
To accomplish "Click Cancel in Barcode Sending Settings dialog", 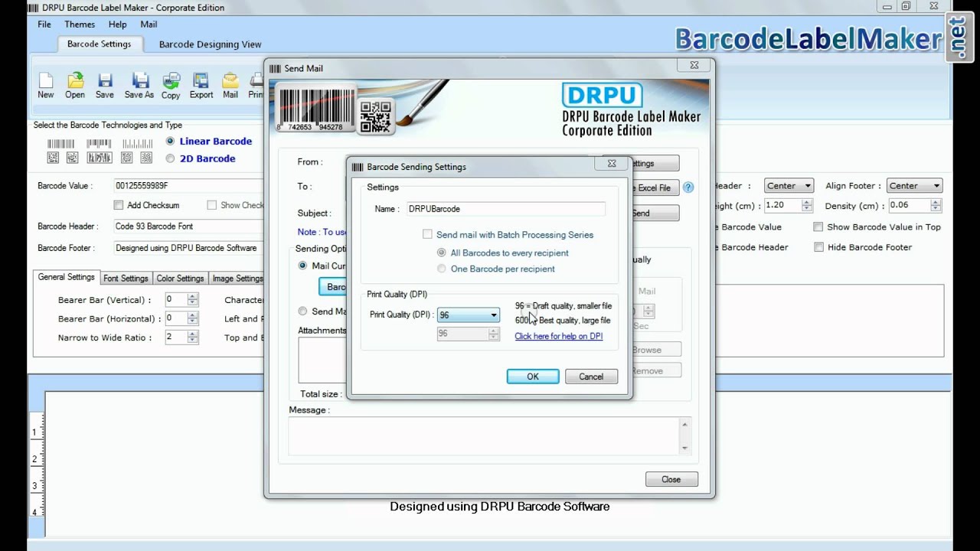I will coord(591,377).
